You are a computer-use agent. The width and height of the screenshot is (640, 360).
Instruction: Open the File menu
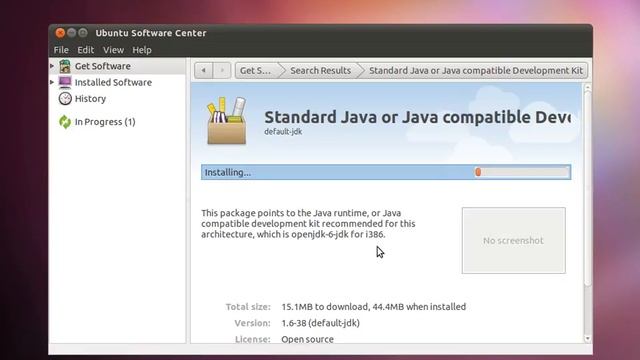tap(61, 50)
